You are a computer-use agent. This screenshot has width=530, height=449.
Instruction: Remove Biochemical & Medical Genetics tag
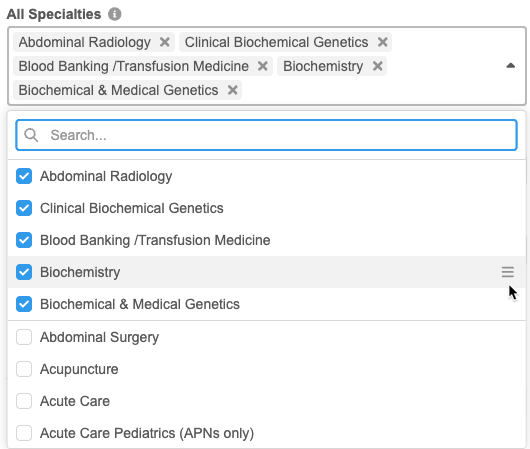pyautogui.click(x=233, y=90)
